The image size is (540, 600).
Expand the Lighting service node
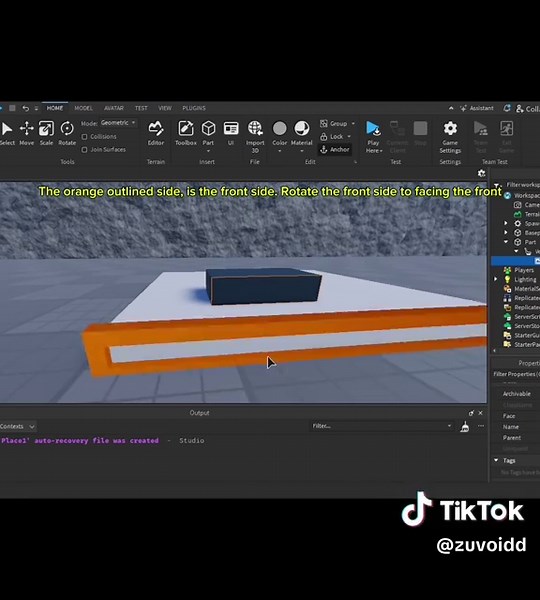click(x=496, y=279)
